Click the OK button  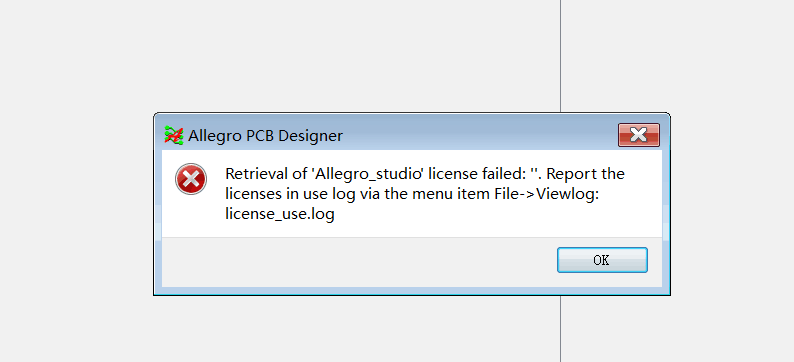click(602, 260)
